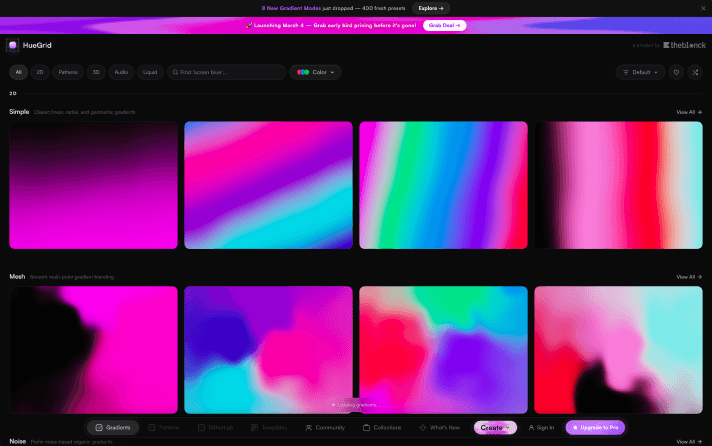Viewport: 712px width, 446px height.
Task: Shuffle gradients with the random icon
Action: (695, 72)
